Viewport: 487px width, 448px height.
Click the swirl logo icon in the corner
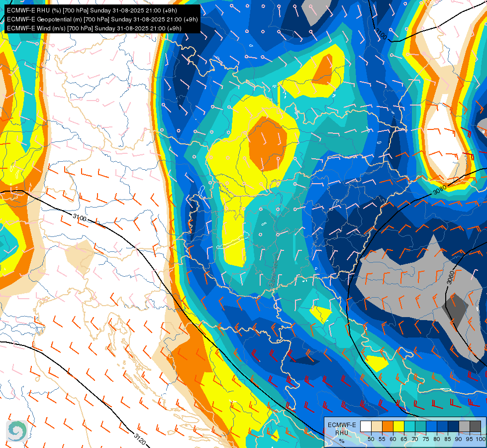(17, 431)
